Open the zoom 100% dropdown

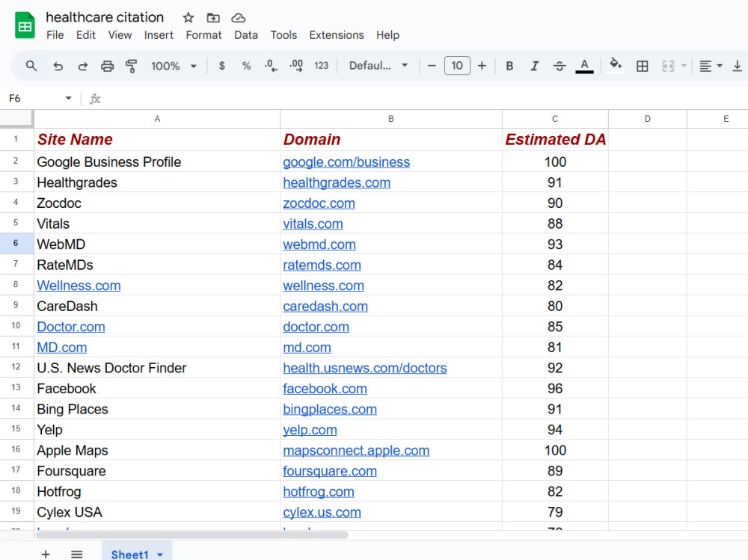pos(174,66)
